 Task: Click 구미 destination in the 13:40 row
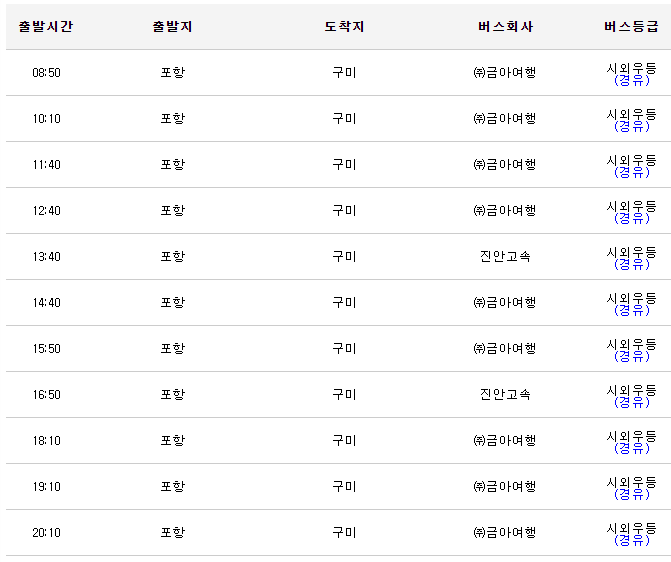pos(344,256)
